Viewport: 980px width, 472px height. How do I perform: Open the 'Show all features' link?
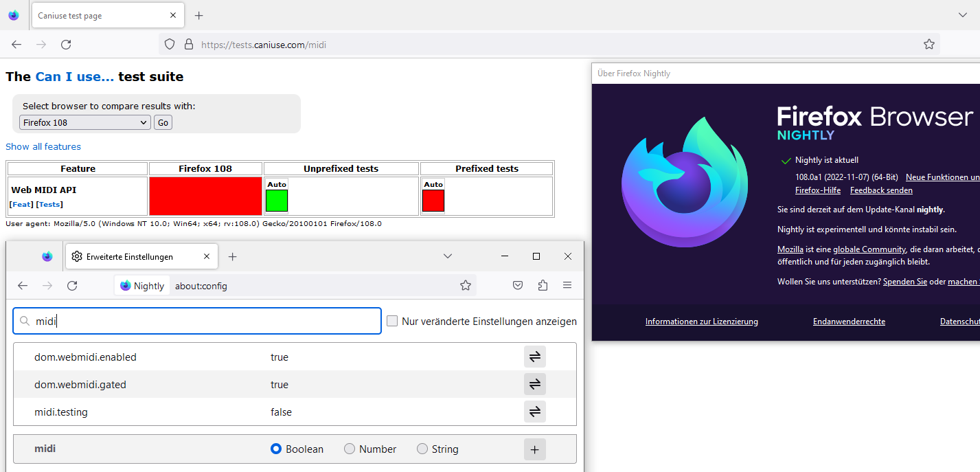click(43, 146)
